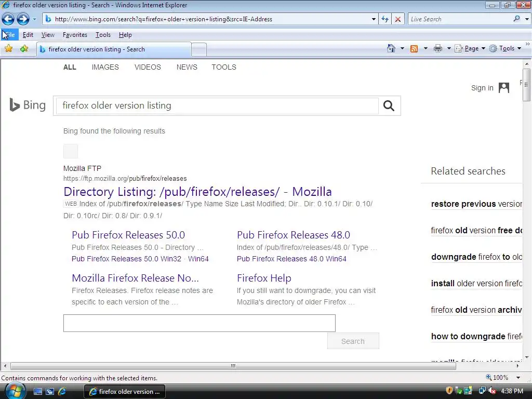
Task: Click the Add to Favorites icon
Action: point(24,49)
